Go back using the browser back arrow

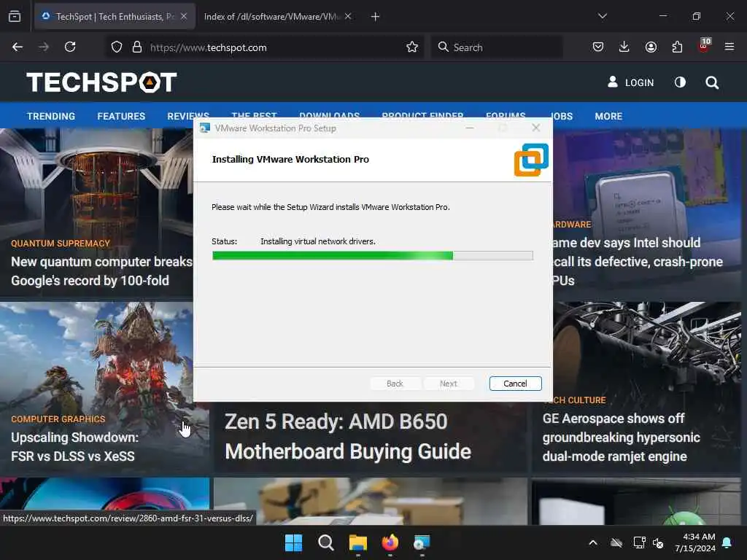tap(18, 47)
